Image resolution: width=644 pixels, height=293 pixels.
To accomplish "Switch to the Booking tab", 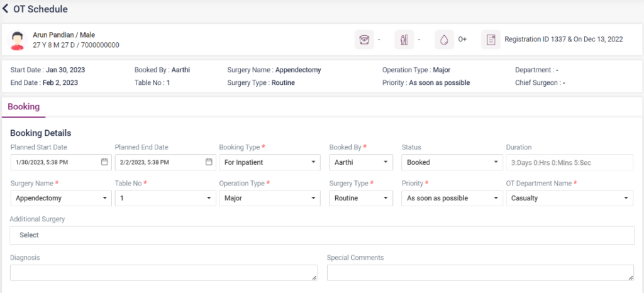I will coord(23,107).
